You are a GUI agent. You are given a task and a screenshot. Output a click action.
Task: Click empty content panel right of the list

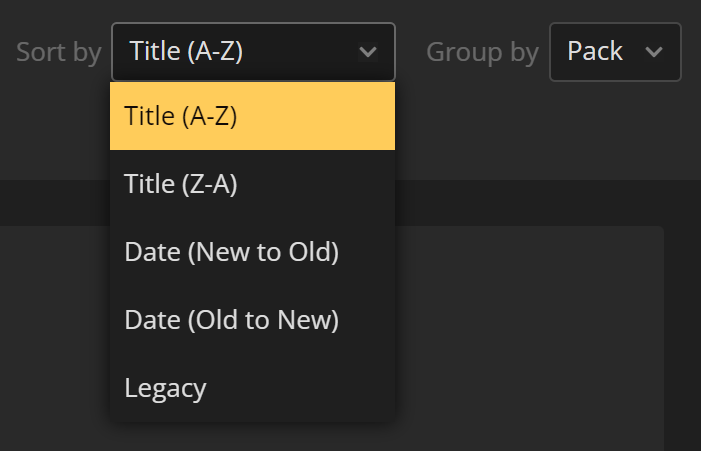tap(529, 338)
